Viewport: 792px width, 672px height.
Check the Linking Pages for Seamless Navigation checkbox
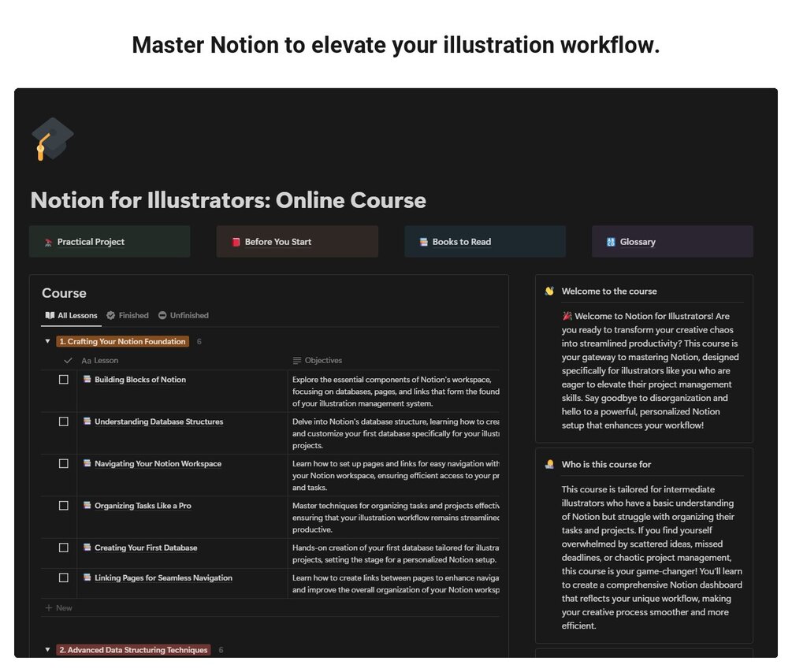64,578
